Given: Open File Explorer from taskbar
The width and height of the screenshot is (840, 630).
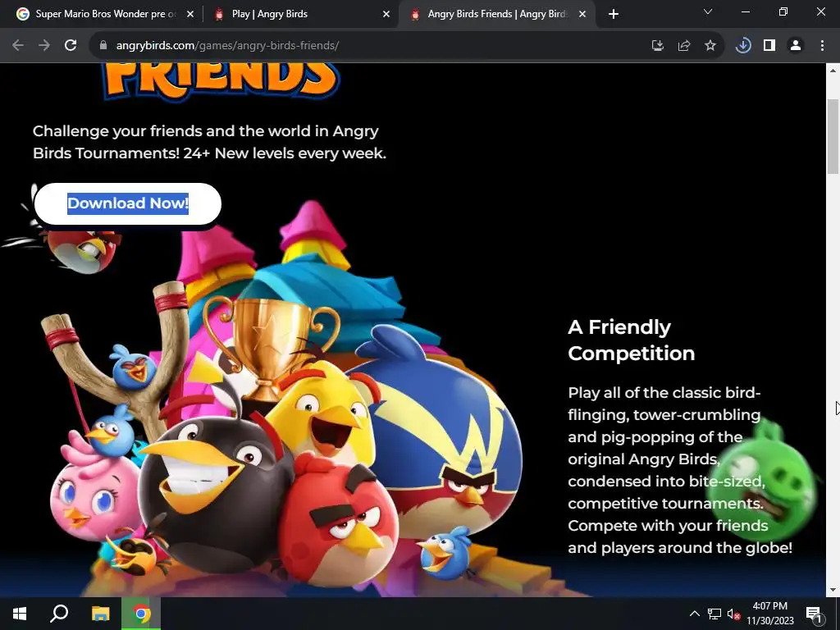Looking at the screenshot, I should tap(100, 614).
